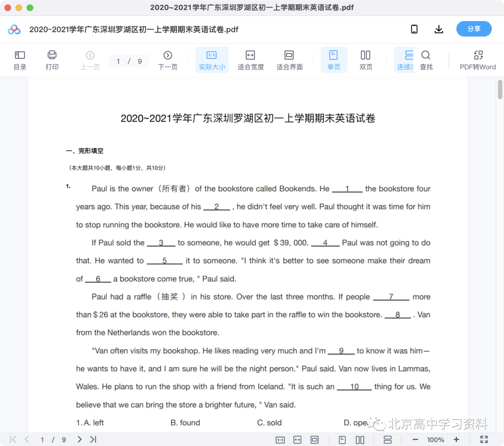Image resolution: width=504 pixels, height=446 pixels.
Task: Click the fit page icon in bottom bar
Action: tap(315, 439)
